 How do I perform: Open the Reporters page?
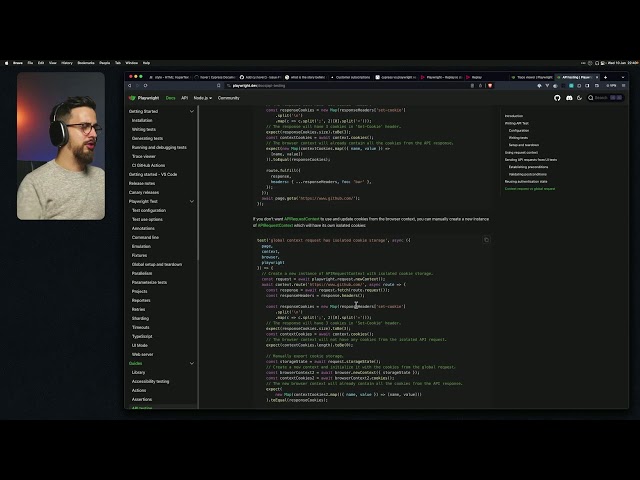point(141,300)
